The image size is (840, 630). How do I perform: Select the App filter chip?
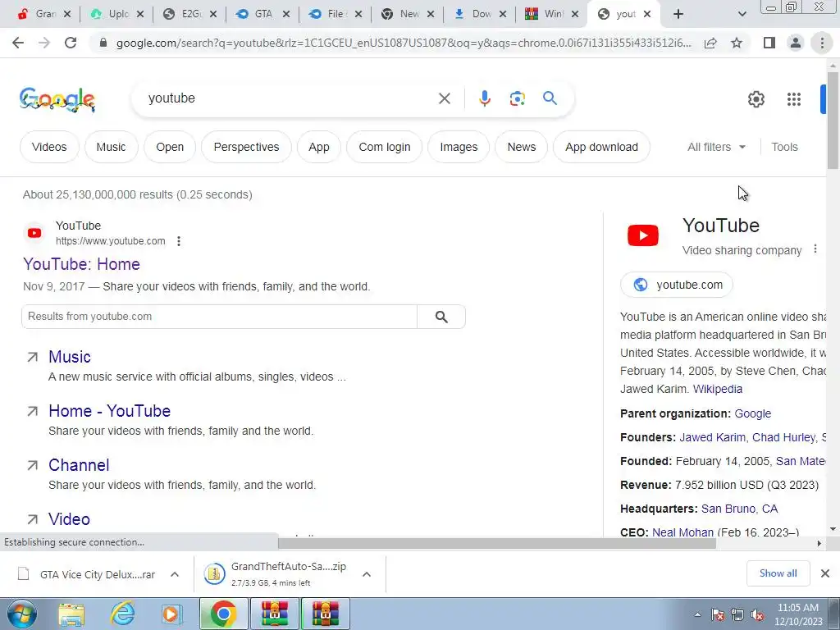coord(319,147)
